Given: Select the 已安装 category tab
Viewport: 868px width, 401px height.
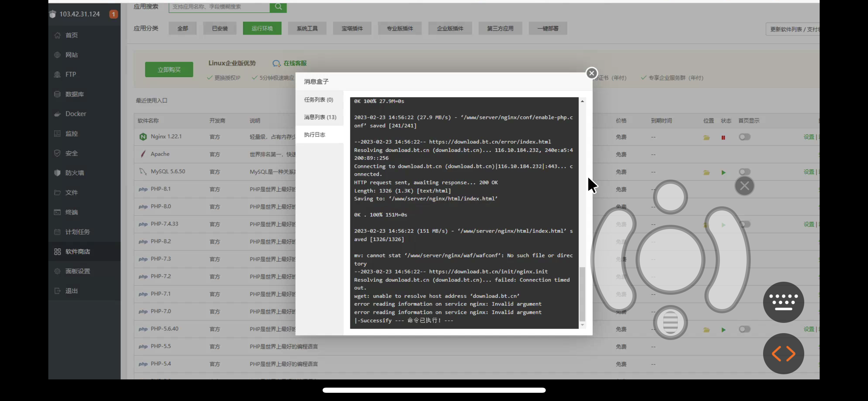Looking at the screenshot, I should (220, 28).
